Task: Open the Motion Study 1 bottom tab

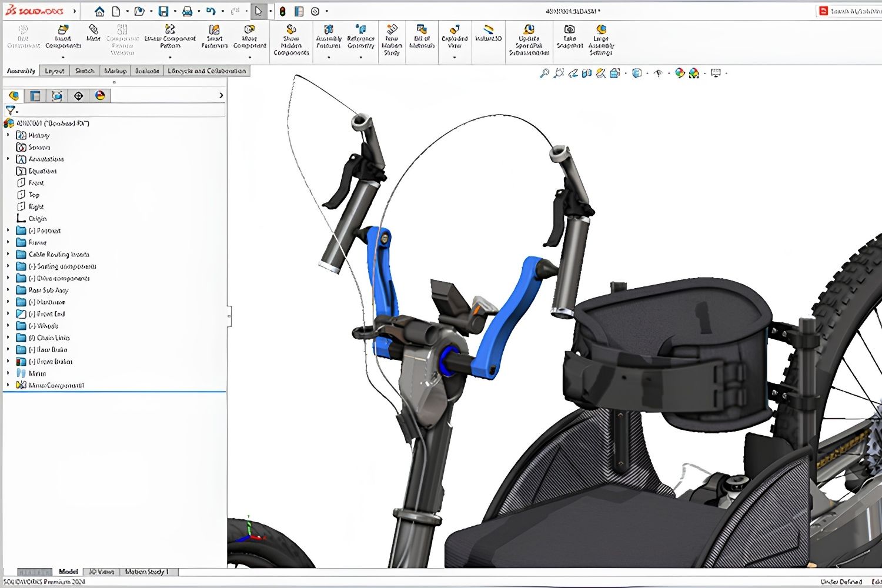Action: [146, 572]
